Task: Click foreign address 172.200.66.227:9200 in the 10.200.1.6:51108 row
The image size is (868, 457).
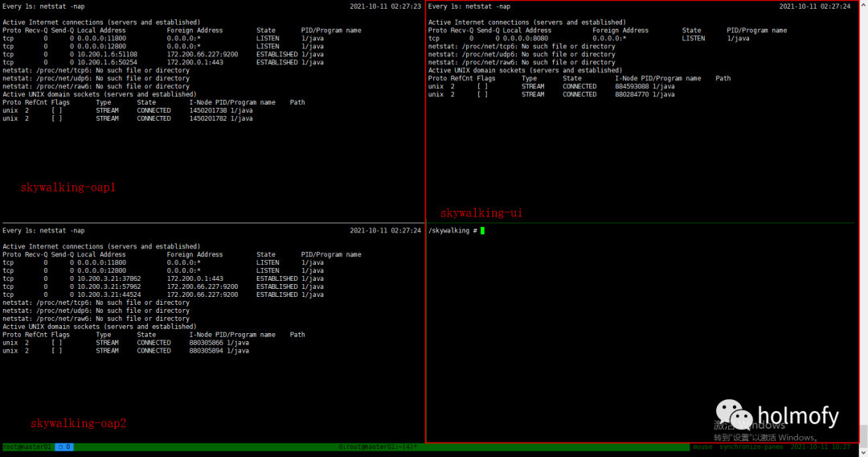Action: pyautogui.click(x=203, y=55)
